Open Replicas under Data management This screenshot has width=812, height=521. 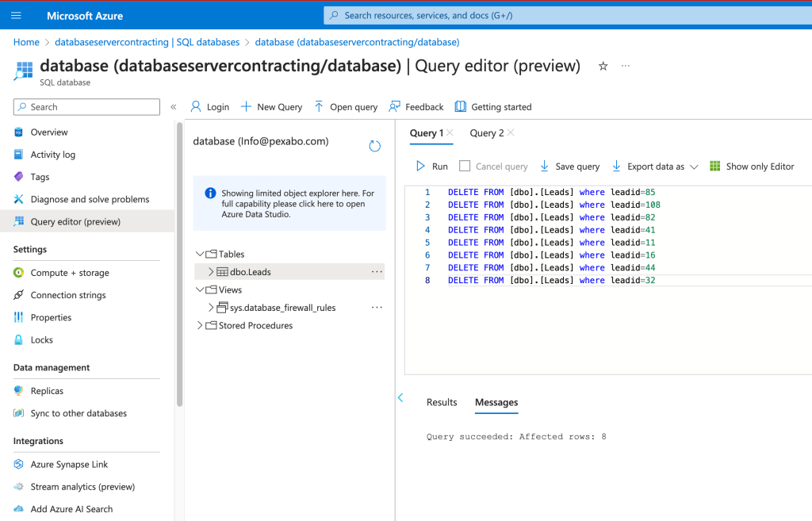47,391
